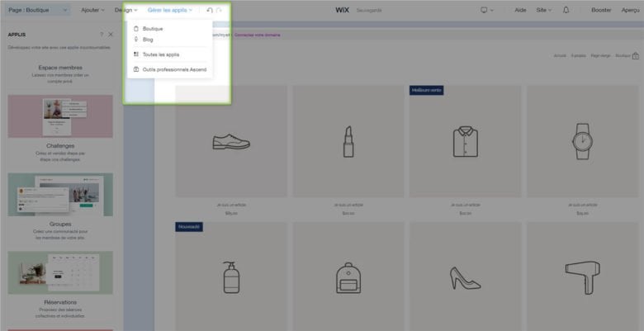The image size is (644, 331).
Task: Click the shopping bag icon beside Boutique menu entry
Action: tap(136, 29)
